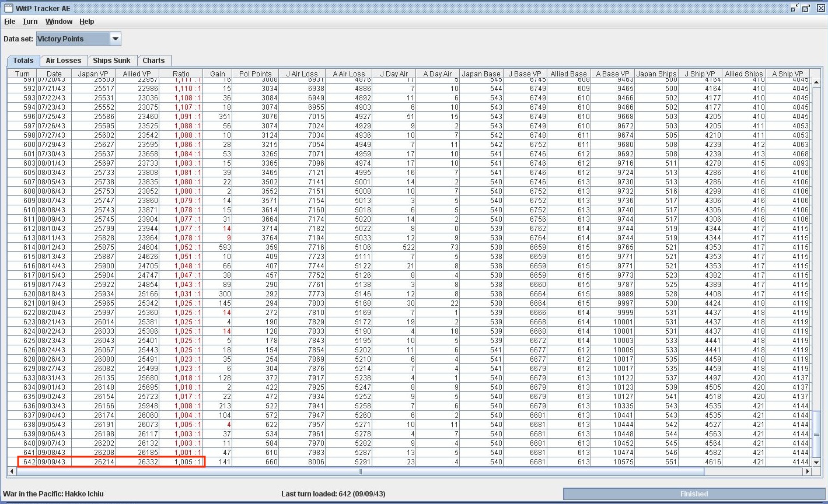Click the Allied Base column header
Viewport: 828px width, 504px height.
point(569,74)
